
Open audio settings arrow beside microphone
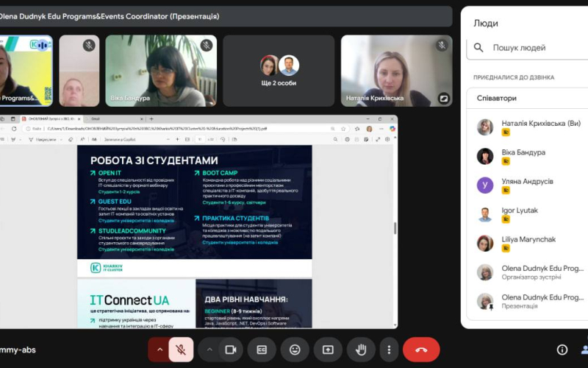pos(159,350)
